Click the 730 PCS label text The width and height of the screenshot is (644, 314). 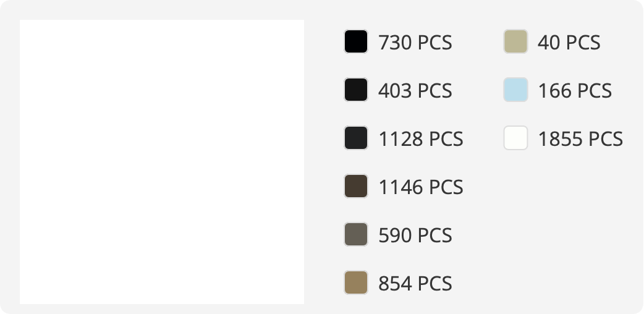[415, 42]
